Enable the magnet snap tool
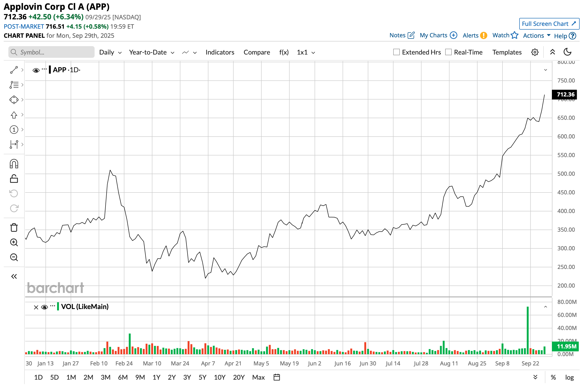The width and height of the screenshot is (588, 385). click(14, 164)
